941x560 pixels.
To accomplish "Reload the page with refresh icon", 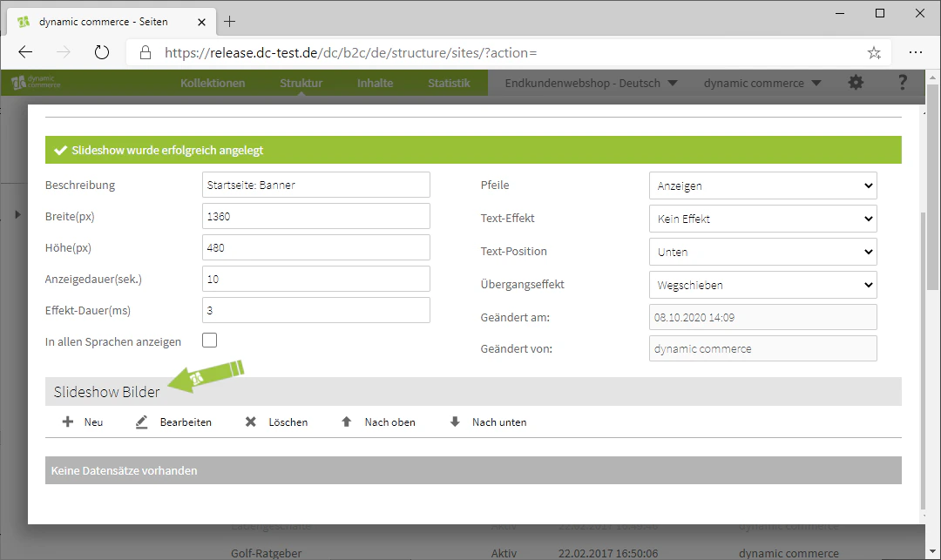I will coord(102,53).
